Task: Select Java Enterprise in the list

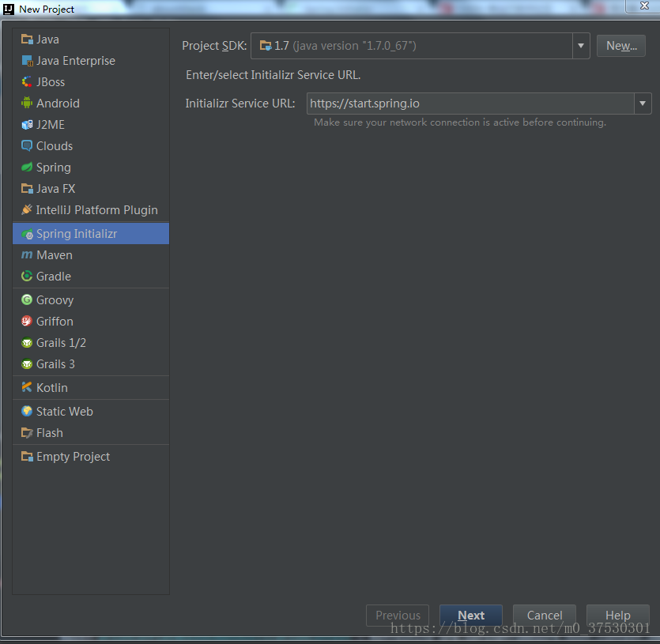Action: pos(91,61)
